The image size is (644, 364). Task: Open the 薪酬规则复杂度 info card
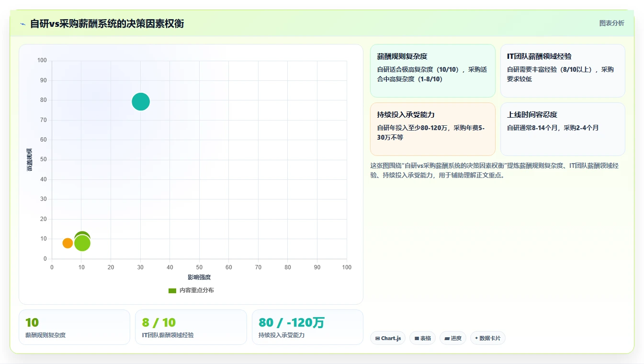point(432,71)
